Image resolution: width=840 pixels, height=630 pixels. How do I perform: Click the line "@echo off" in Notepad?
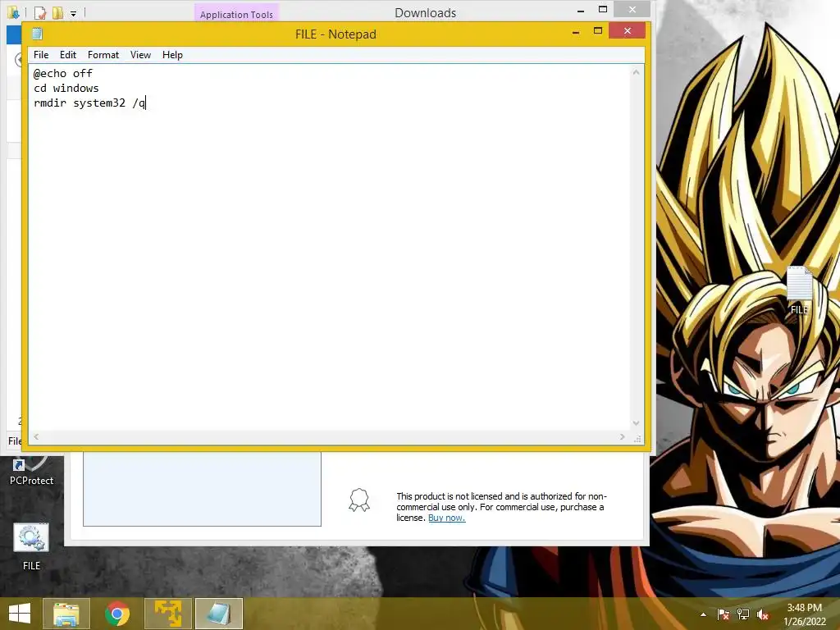coord(62,73)
